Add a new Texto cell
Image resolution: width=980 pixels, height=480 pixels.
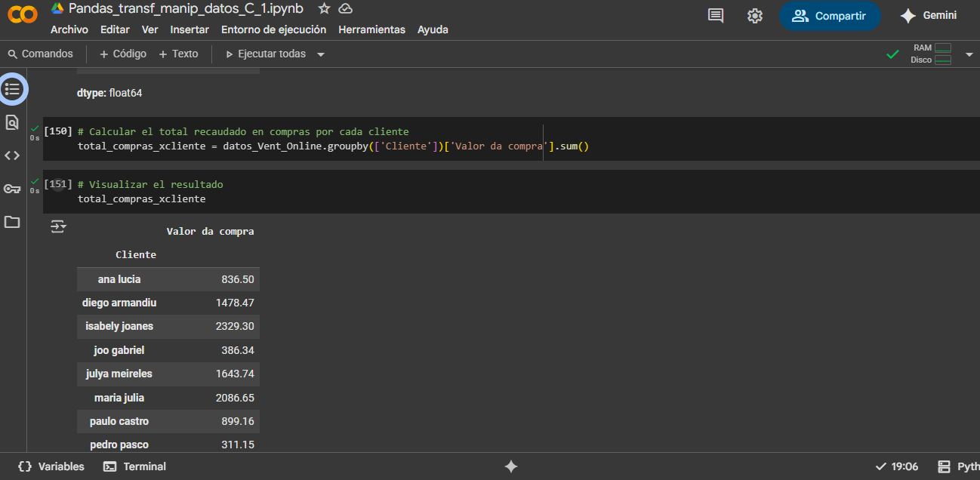coord(178,54)
